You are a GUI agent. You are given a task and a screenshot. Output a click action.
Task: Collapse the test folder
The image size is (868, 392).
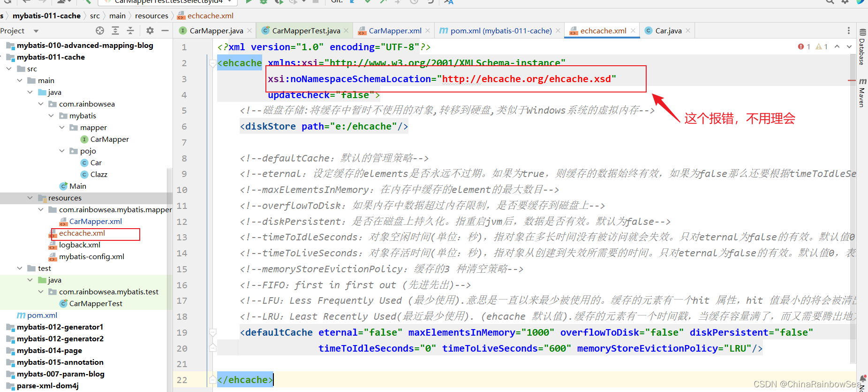point(20,269)
